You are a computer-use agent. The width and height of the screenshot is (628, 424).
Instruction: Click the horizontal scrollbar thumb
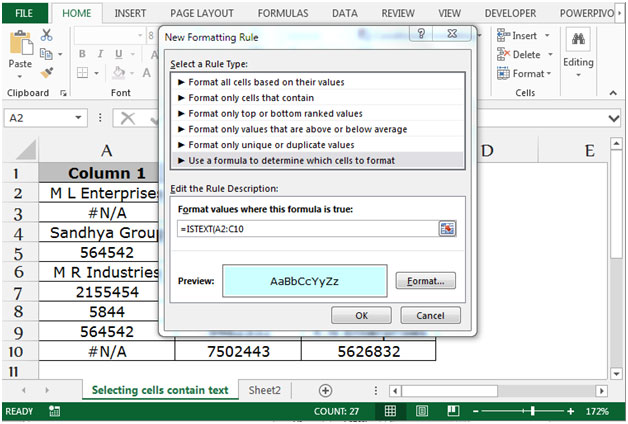click(449, 390)
